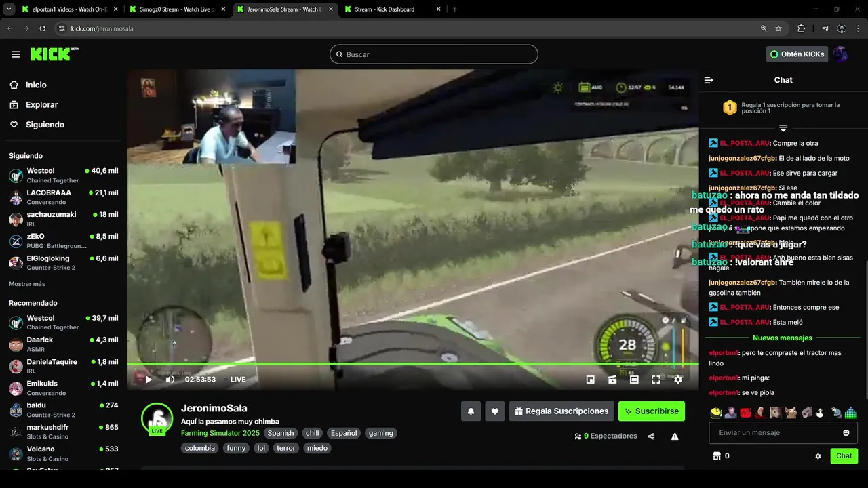Screen dimensions: 868x488
Task: Click browser address bar URL
Action: 102,28
